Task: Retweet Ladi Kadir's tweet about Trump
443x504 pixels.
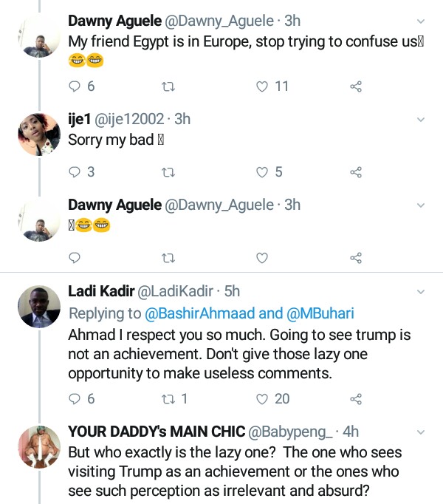Action: coord(168,399)
